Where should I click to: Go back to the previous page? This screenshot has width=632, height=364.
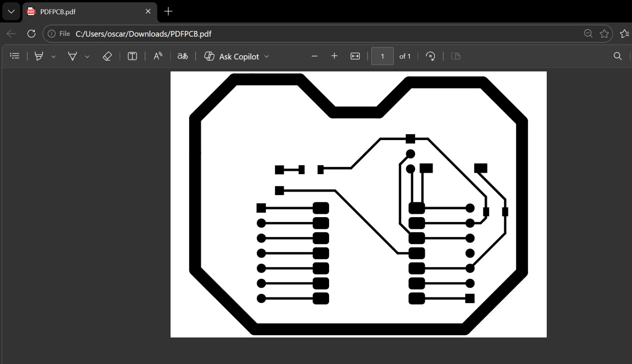click(x=11, y=34)
